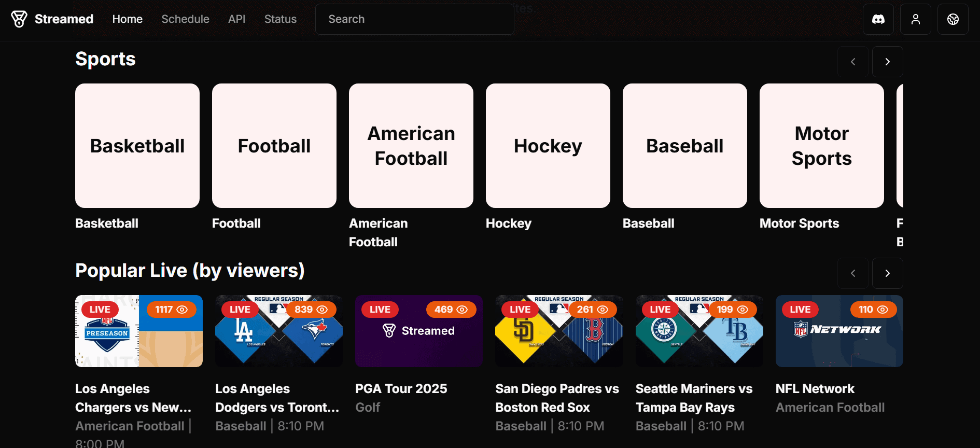Open the Basketball category card

click(137, 146)
